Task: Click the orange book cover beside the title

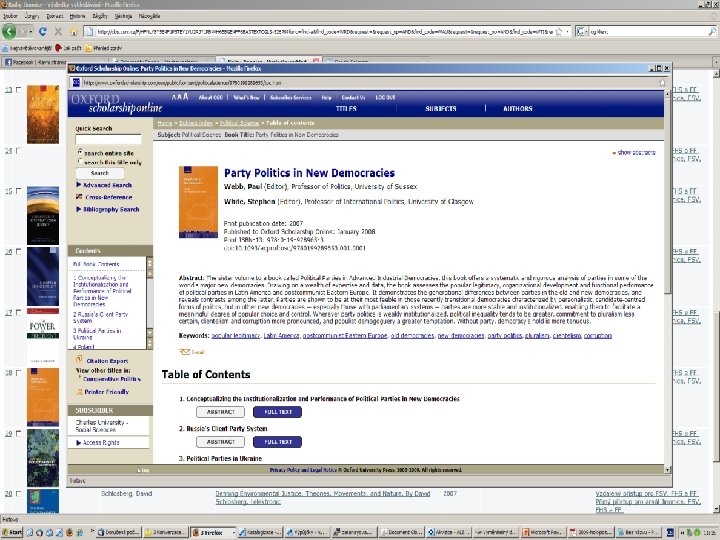Action: [198, 202]
